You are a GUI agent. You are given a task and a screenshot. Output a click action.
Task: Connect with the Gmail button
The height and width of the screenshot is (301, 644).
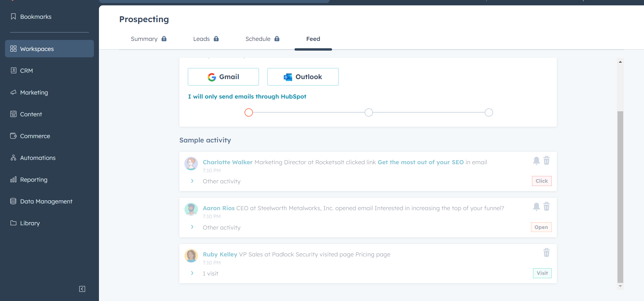point(223,77)
